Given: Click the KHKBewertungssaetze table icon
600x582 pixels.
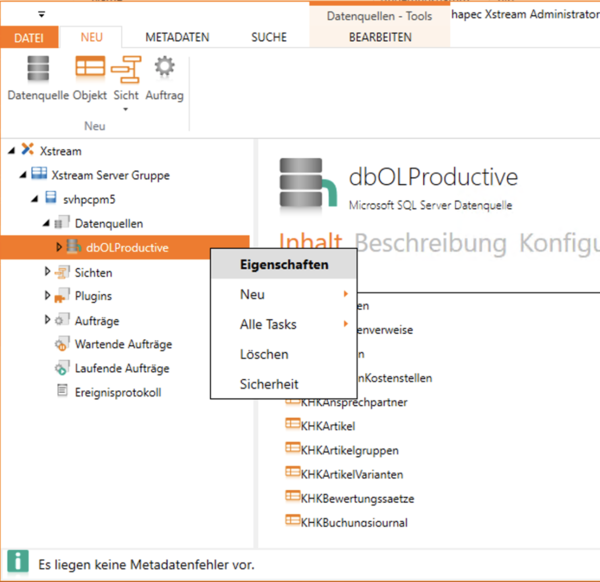Looking at the screenshot, I should 293,496.
